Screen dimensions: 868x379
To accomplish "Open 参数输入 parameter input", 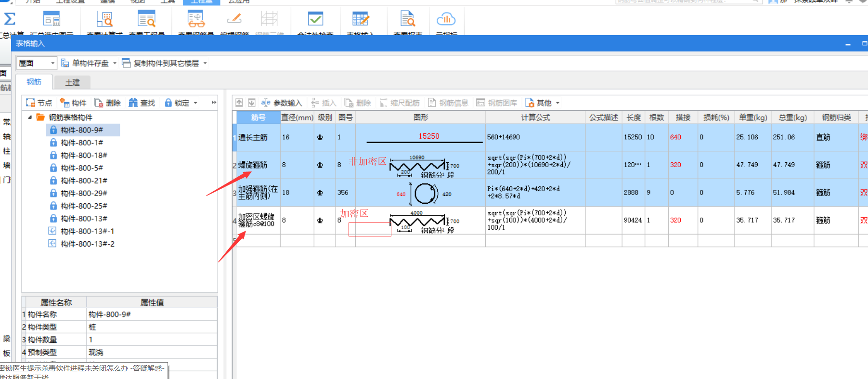I will (282, 103).
